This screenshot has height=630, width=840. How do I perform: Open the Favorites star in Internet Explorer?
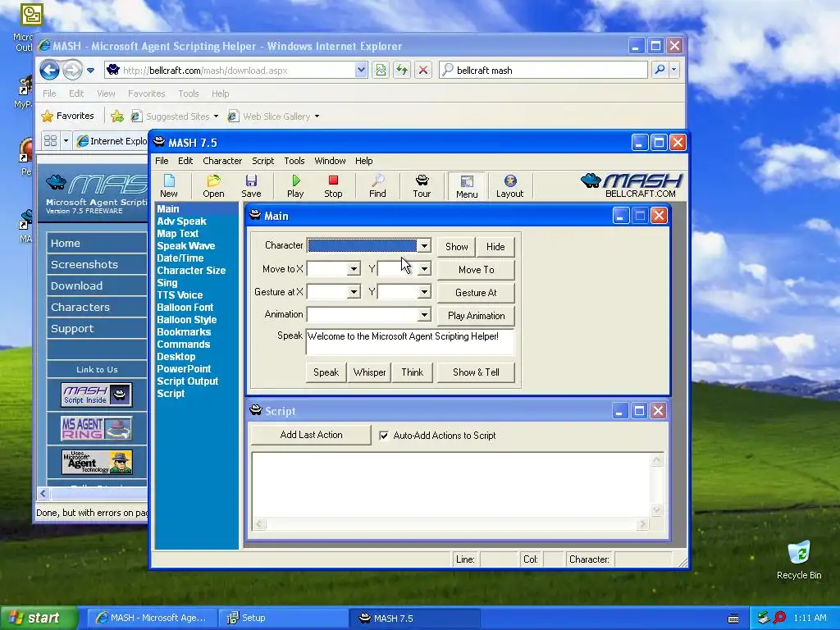tap(67, 116)
